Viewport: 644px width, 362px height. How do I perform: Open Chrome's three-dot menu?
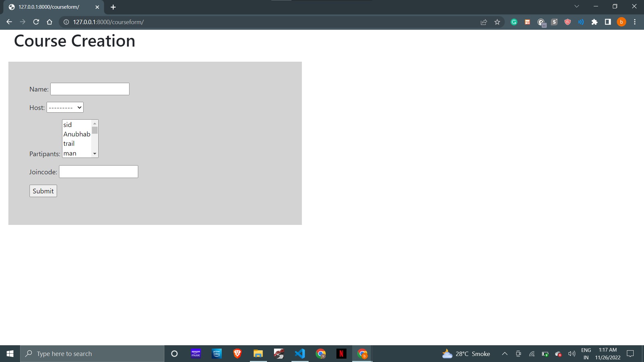tap(635, 22)
